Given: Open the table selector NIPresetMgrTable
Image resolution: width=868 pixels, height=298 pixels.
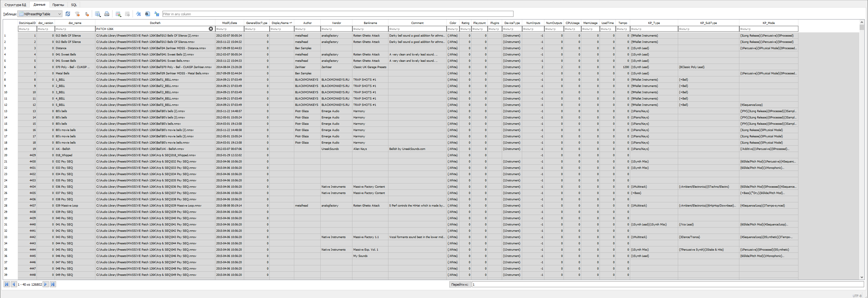Looking at the screenshot, I should (x=40, y=14).
